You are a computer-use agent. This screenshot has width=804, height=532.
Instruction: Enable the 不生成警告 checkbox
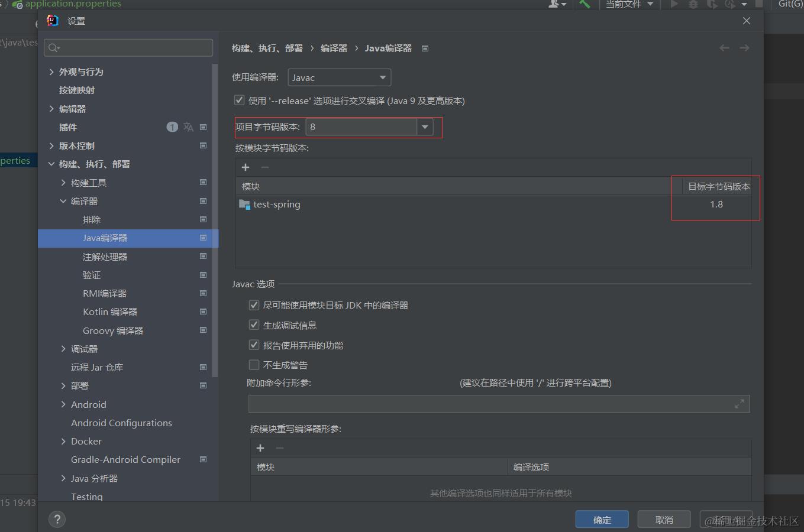click(254, 365)
